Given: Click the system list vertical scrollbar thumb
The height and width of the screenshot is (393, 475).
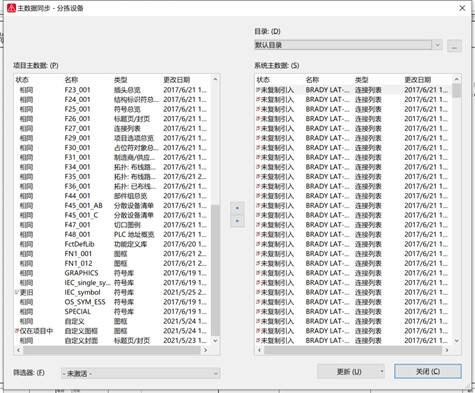Looking at the screenshot, I should (457, 90).
